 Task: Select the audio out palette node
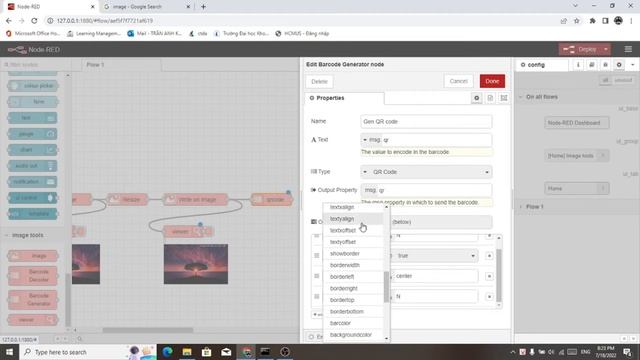point(33,166)
